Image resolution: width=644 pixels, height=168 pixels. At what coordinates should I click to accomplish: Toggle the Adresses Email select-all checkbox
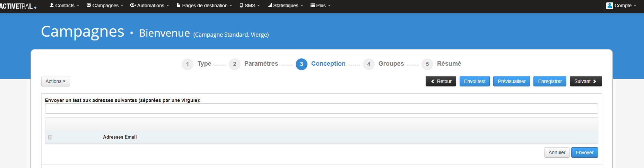pos(50,137)
